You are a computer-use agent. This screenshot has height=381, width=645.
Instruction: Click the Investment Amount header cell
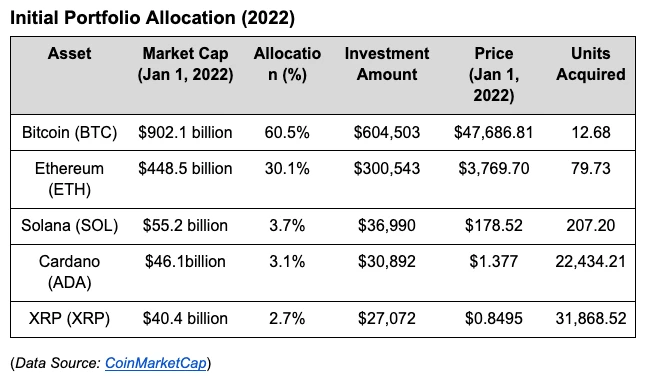tap(387, 64)
